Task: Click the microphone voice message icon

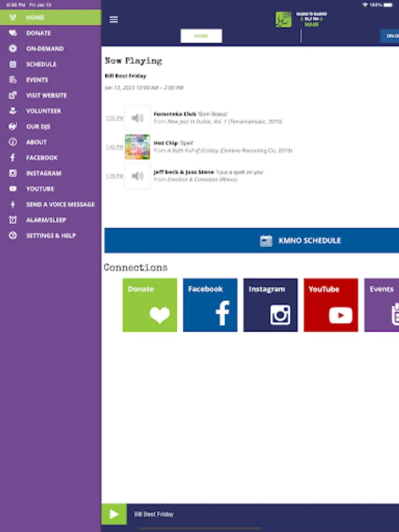Action: click(13, 205)
